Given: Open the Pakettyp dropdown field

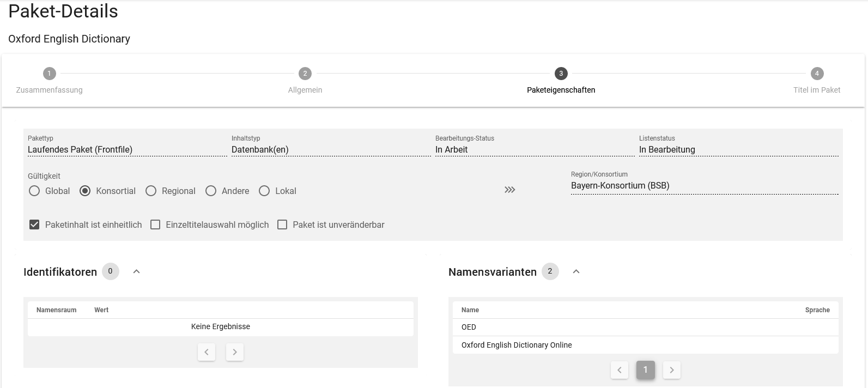Looking at the screenshot, I should point(127,150).
